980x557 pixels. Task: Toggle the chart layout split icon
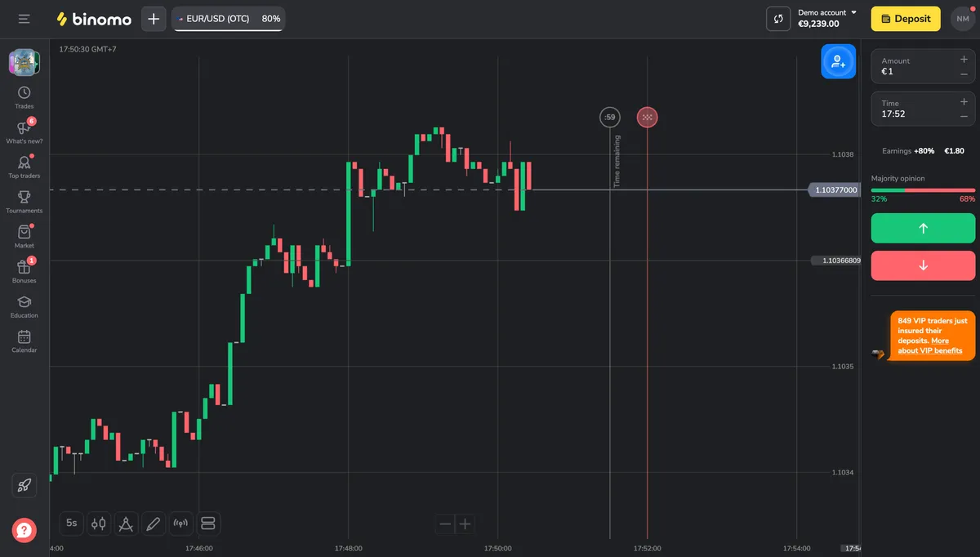tap(207, 523)
